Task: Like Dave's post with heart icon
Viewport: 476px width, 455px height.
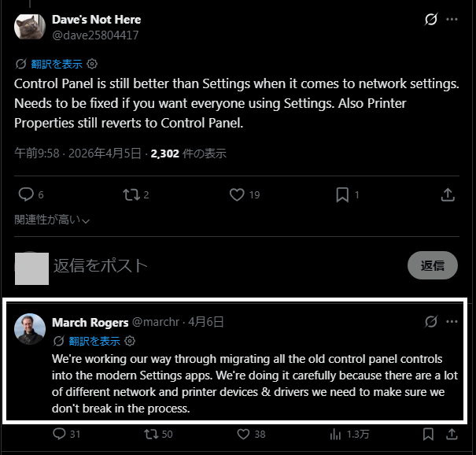Action: click(237, 194)
